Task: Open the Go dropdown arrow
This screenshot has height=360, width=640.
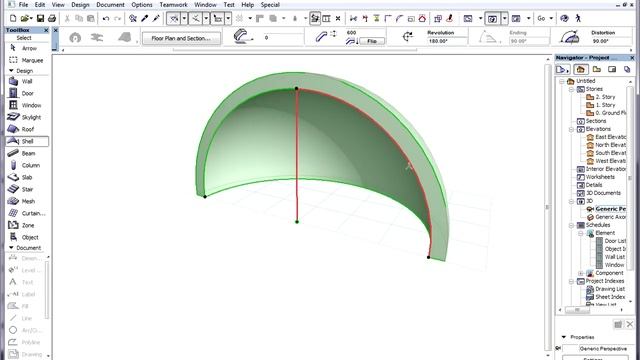Action: coord(551,18)
